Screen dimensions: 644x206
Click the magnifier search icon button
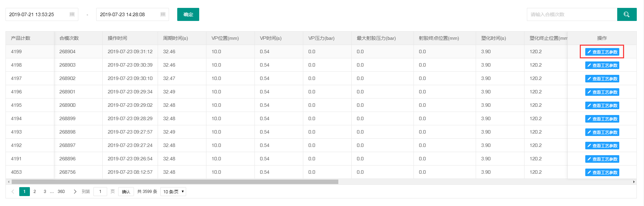(x=626, y=14)
